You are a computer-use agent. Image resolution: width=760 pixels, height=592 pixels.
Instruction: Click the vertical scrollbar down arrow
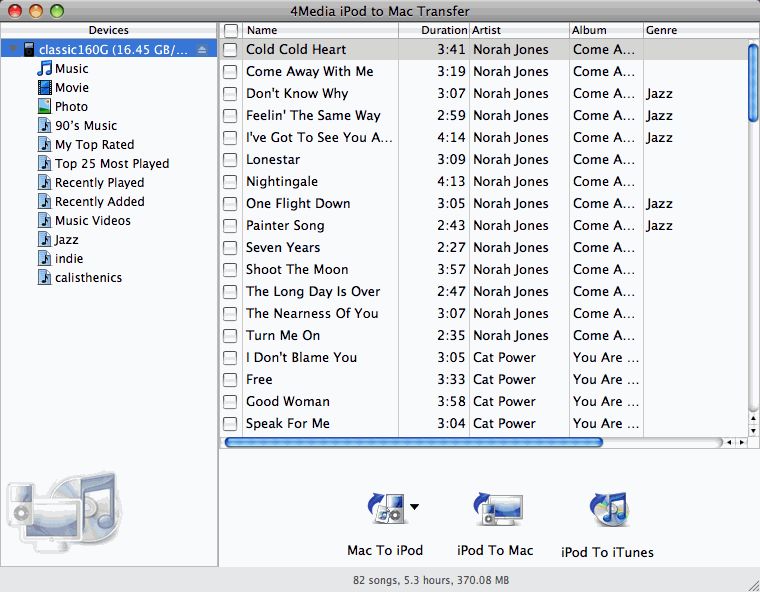pyautogui.click(x=753, y=431)
